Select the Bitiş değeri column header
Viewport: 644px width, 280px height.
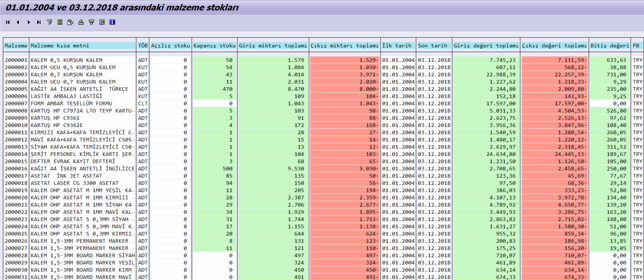pyautogui.click(x=610, y=46)
